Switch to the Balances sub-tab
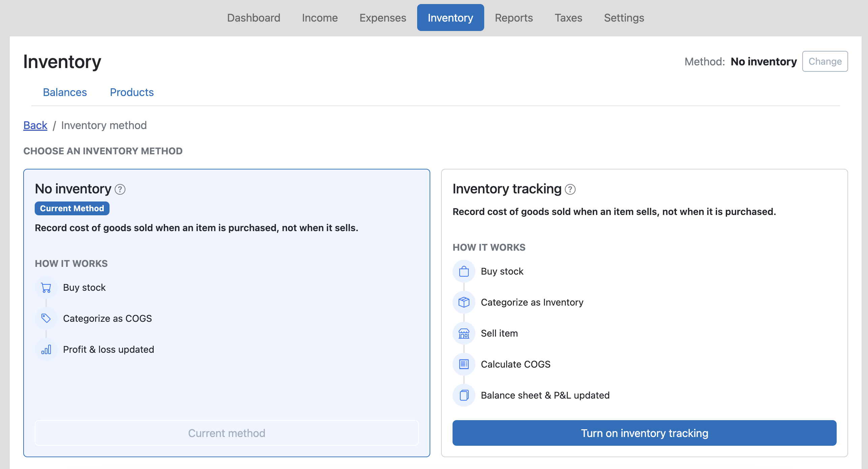 (65, 92)
